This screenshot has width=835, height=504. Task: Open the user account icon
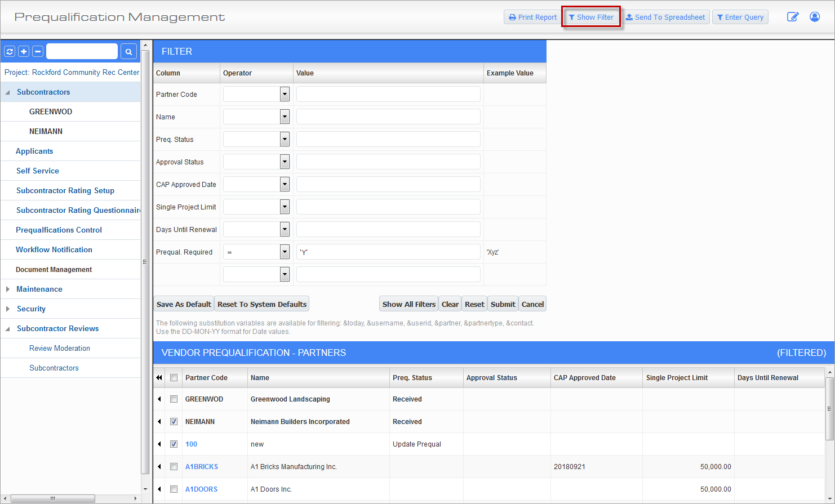(x=815, y=17)
